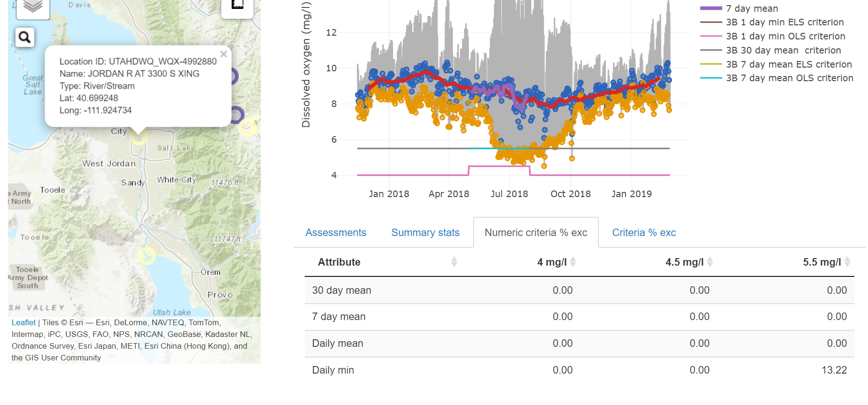Sort by the 5.5 mg/l column arrows
Screen dimensions: 868x405
tap(847, 262)
